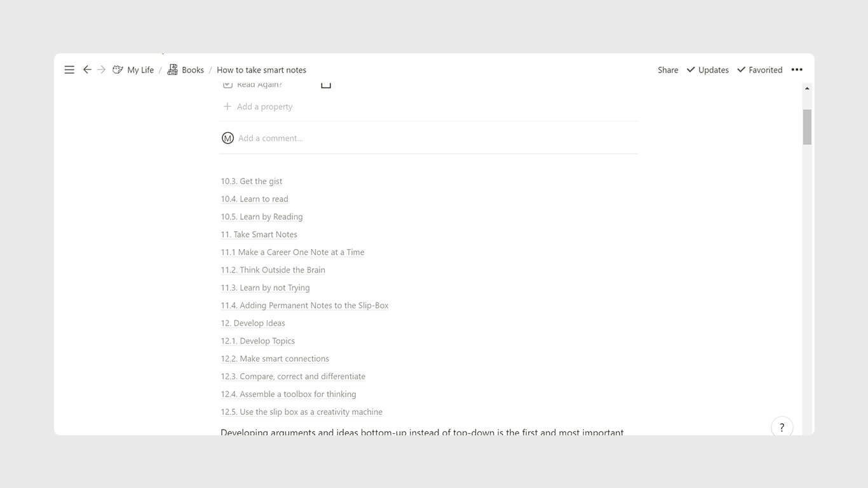Select the Books breadcrumb
The width and height of the screenshot is (868, 488).
[x=193, y=70]
